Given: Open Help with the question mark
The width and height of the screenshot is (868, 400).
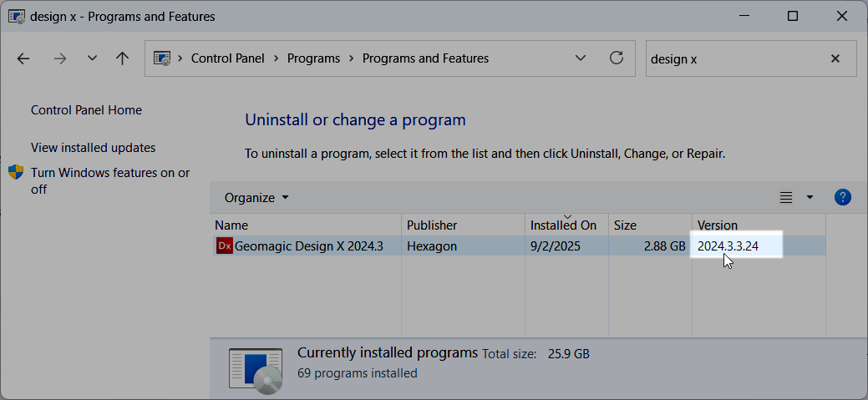Looking at the screenshot, I should click(842, 197).
